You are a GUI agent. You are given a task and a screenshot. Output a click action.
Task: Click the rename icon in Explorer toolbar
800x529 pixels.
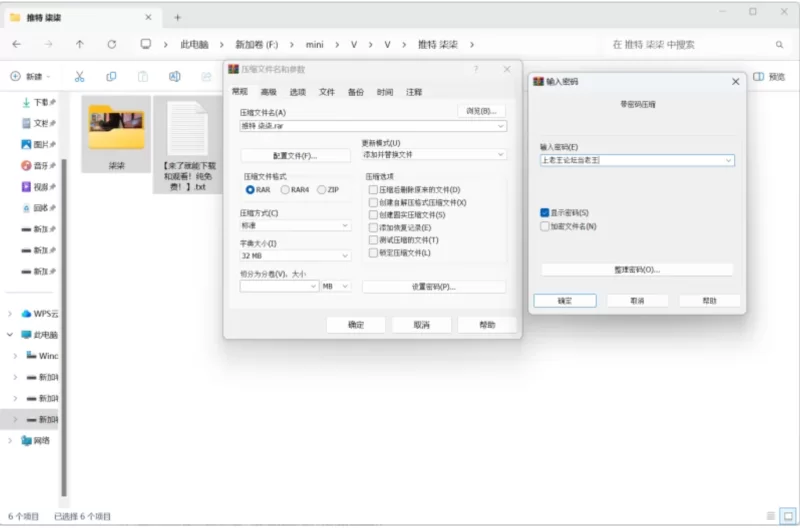[174, 77]
